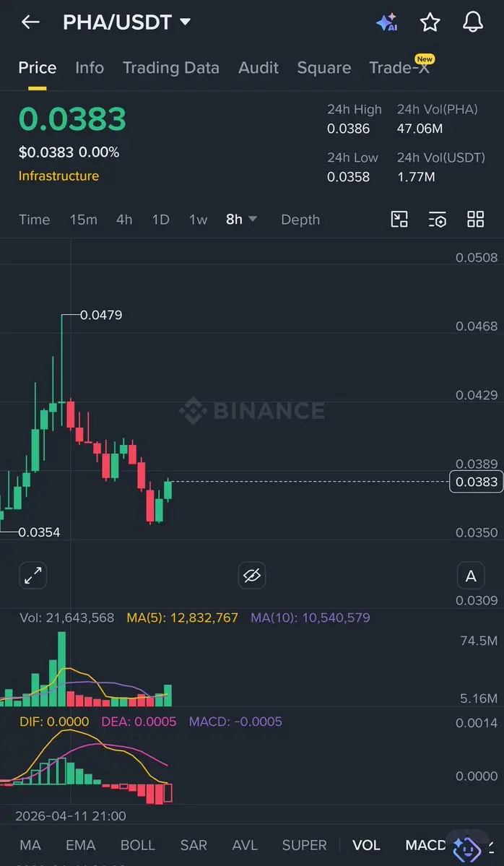Open the PHA/USDT pair selector dropdown
Viewport: 504px width, 866px height.
pyautogui.click(x=127, y=22)
